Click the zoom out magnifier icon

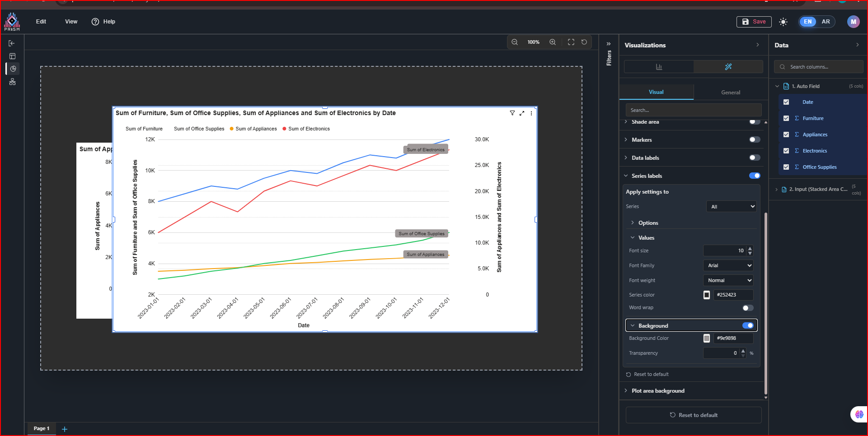pos(515,42)
